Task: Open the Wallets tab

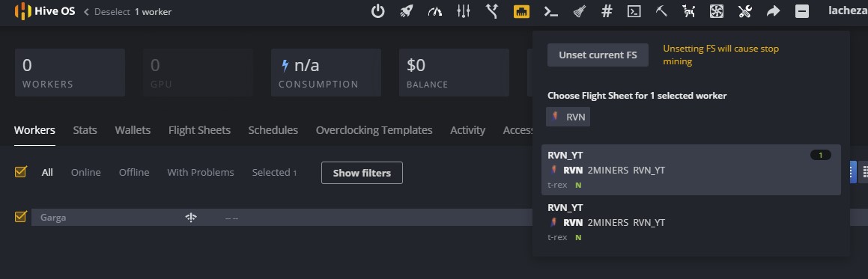Action: click(133, 130)
